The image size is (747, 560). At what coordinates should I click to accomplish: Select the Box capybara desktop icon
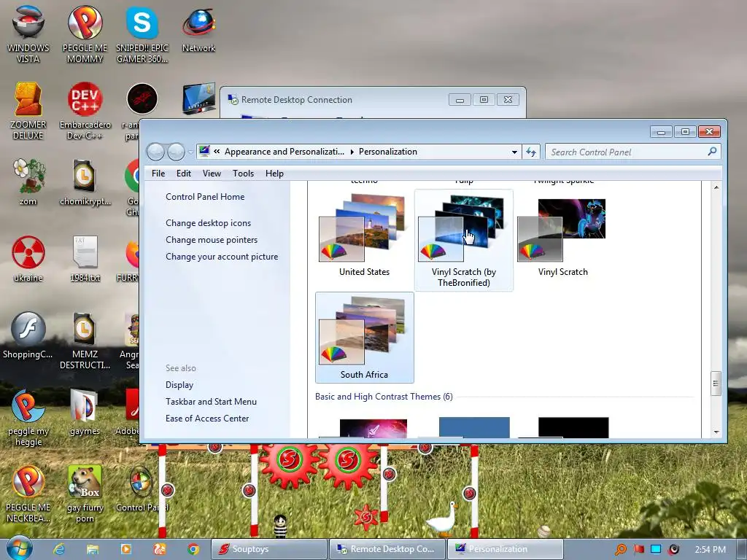85,494
